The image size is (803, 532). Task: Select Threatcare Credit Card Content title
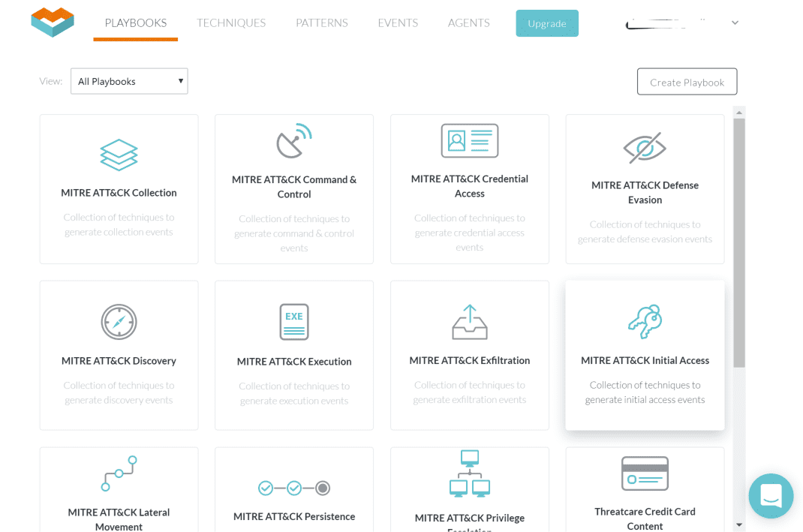645,518
